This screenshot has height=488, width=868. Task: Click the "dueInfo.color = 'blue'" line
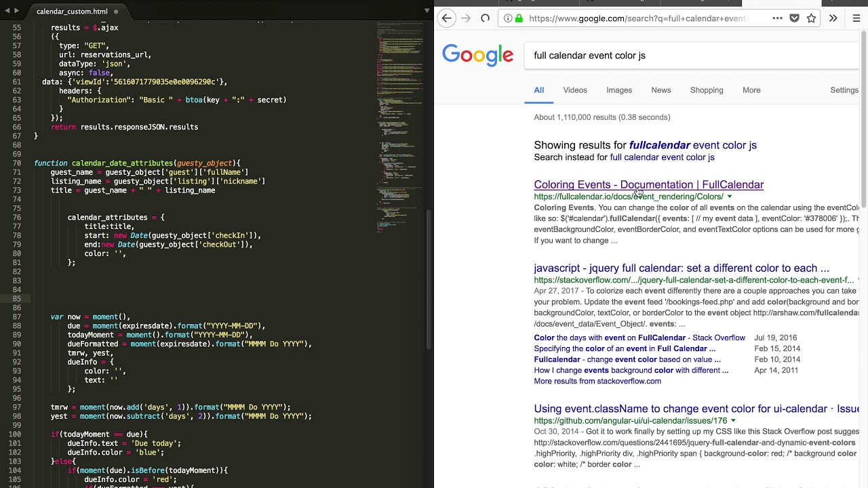point(116,452)
